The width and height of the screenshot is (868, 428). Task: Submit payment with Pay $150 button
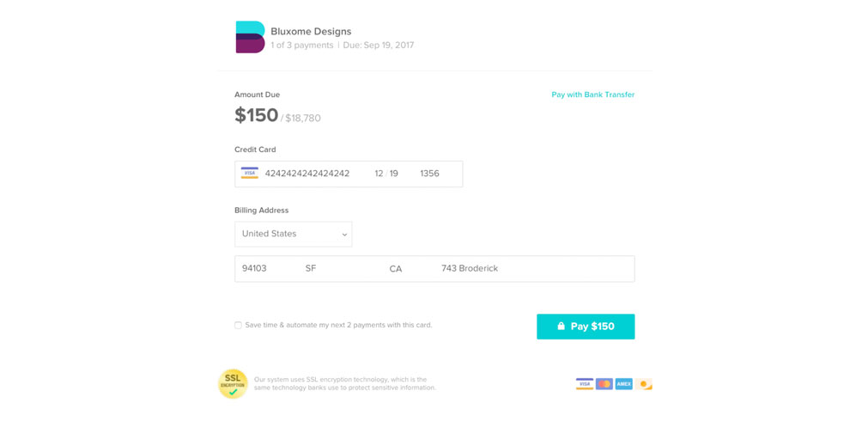[586, 327]
